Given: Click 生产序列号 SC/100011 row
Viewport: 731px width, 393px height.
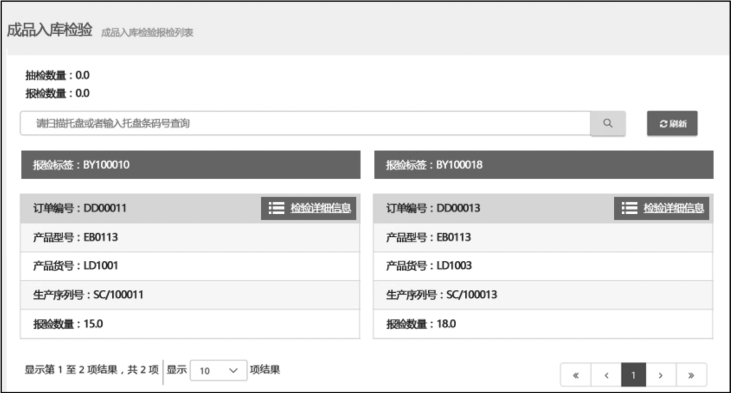Looking at the screenshot, I should (x=190, y=295).
